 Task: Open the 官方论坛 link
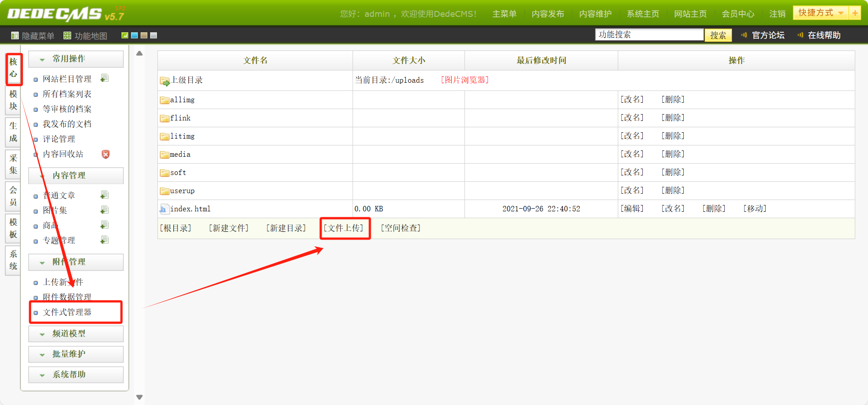768,35
